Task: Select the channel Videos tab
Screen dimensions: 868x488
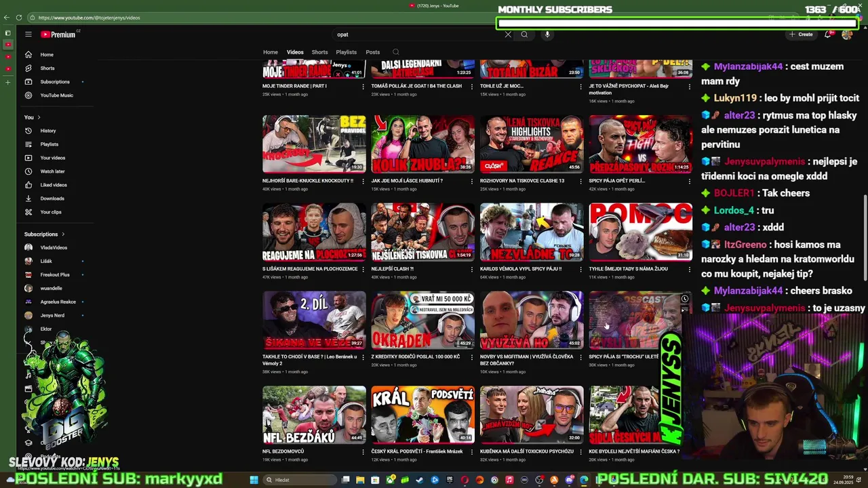Action: [x=295, y=52]
